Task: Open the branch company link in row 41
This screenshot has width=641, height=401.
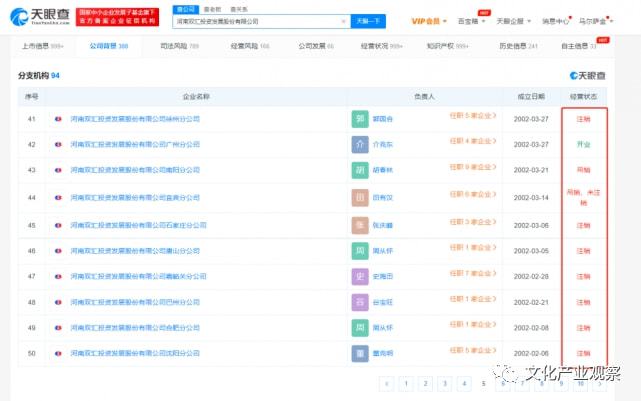Action: tap(135, 119)
